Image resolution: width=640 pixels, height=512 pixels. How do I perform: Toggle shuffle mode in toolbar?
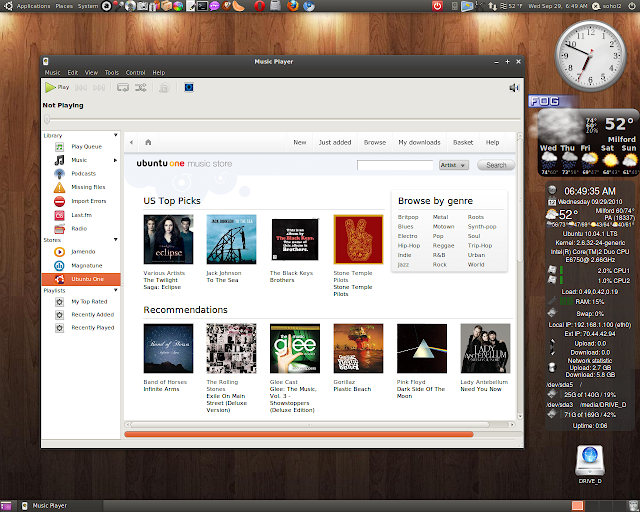tap(141, 87)
